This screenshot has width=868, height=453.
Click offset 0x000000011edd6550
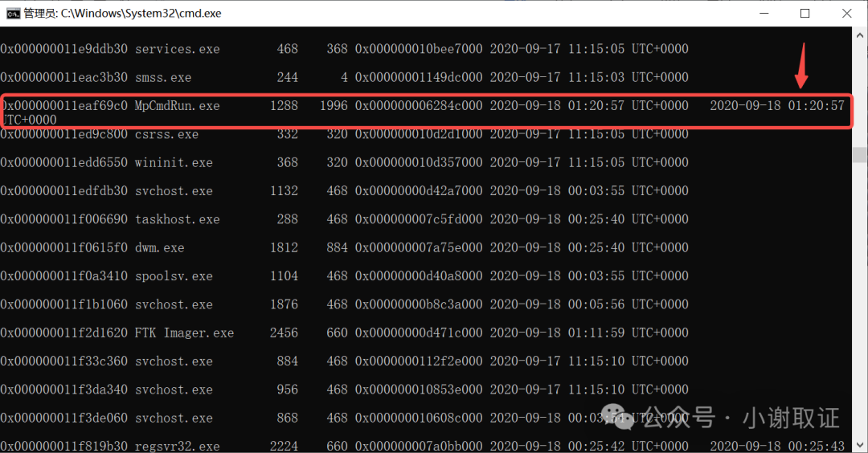point(63,162)
